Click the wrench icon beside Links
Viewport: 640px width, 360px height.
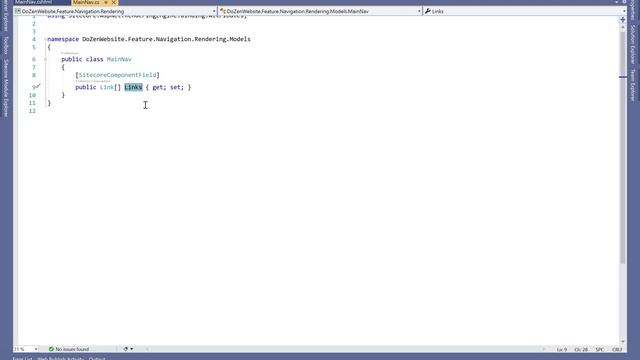[427, 11]
